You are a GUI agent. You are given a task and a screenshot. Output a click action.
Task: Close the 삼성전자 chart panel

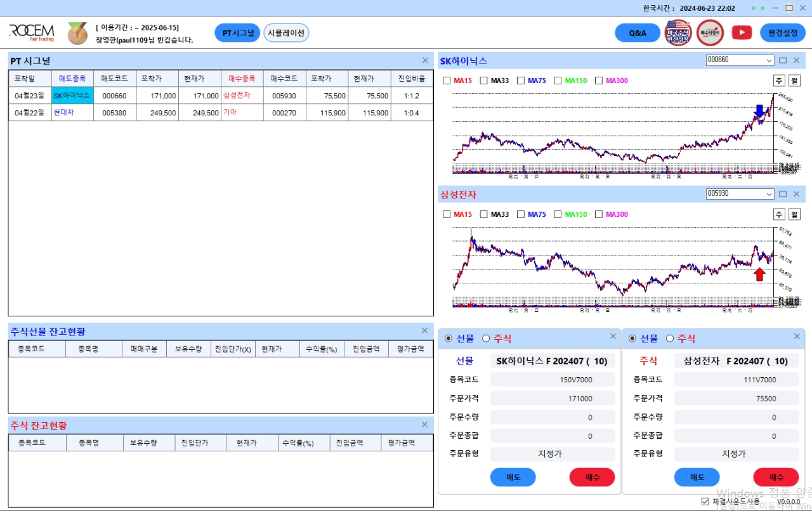tap(797, 194)
